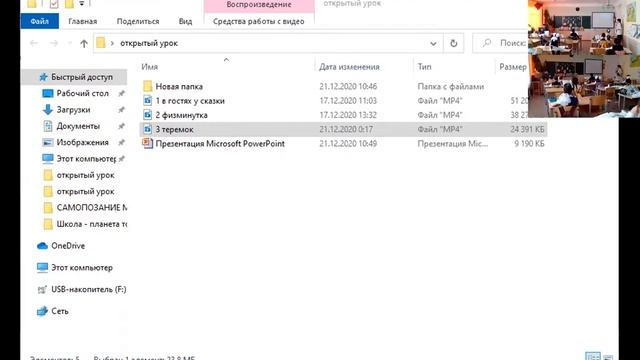
Task: Select the file 1 в гостях у сказки
Action: click(190, 101)
